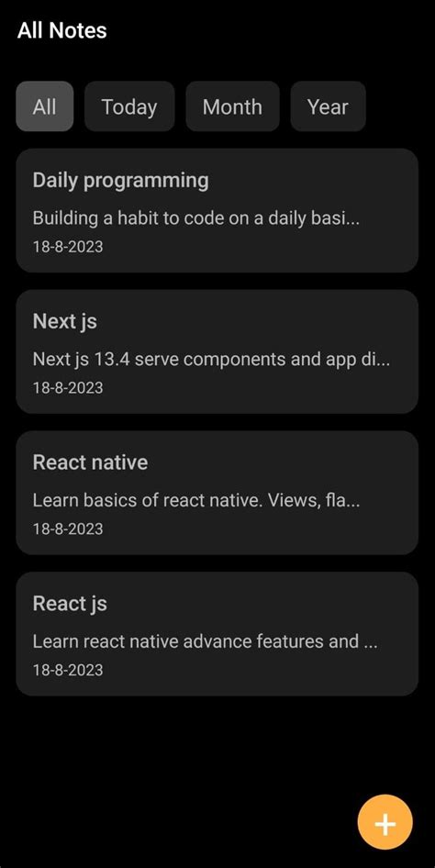This screenshot has height=868, width=435.
Task: Tap 'Learn react native advance features' preview
Action: pos(206,642)
